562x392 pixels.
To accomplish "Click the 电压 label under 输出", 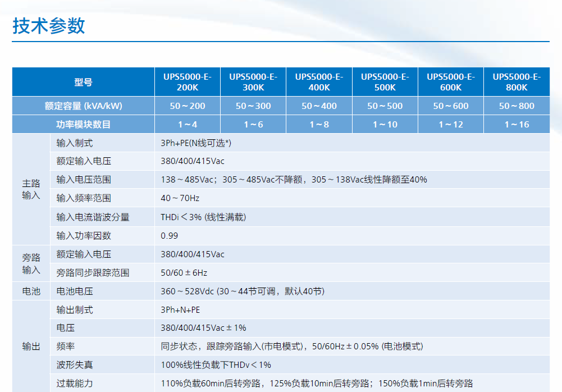I will [x=66, y=328].
